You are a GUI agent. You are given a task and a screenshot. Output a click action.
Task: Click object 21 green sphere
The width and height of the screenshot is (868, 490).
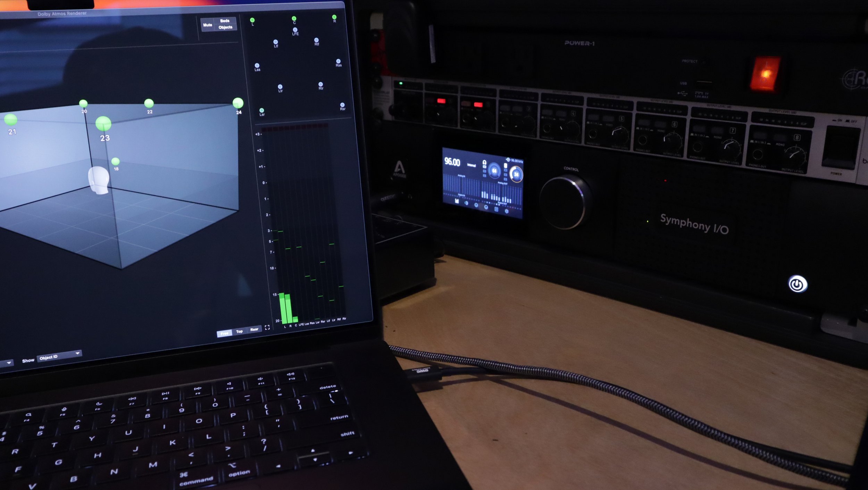(x=11, y=120)
